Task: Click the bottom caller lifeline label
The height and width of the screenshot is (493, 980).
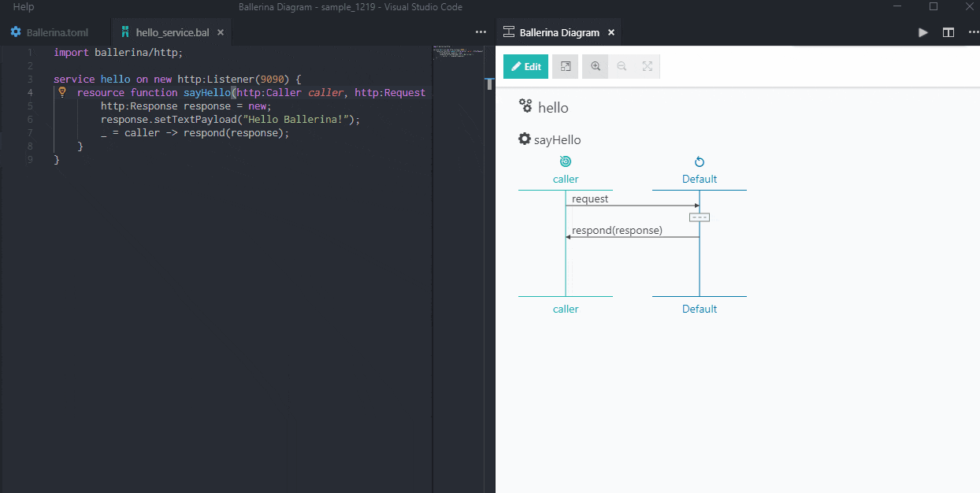Action: coord(566,310)
